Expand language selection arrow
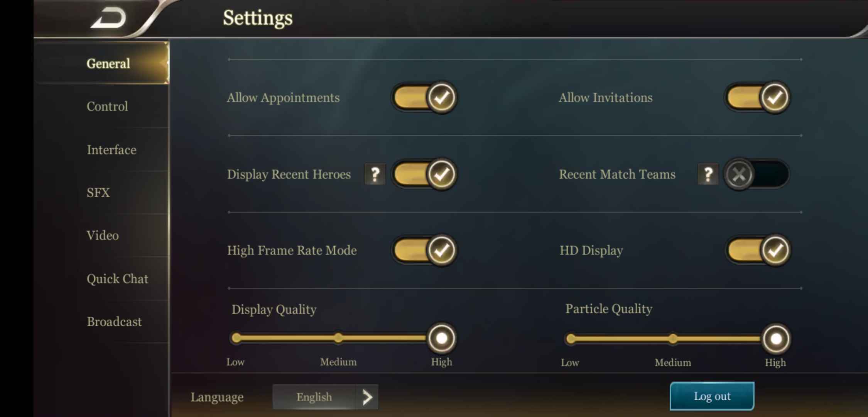 point(367,397)
